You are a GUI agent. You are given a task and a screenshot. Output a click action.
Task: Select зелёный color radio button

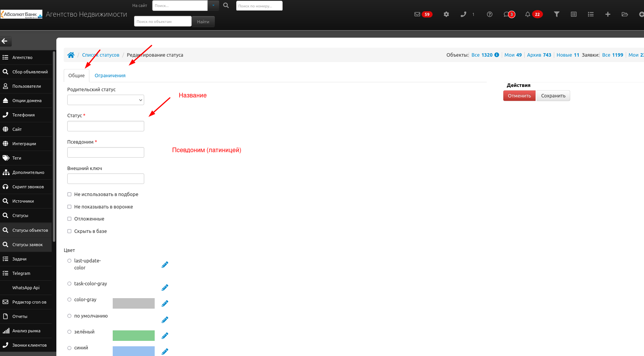coord(70,332)
